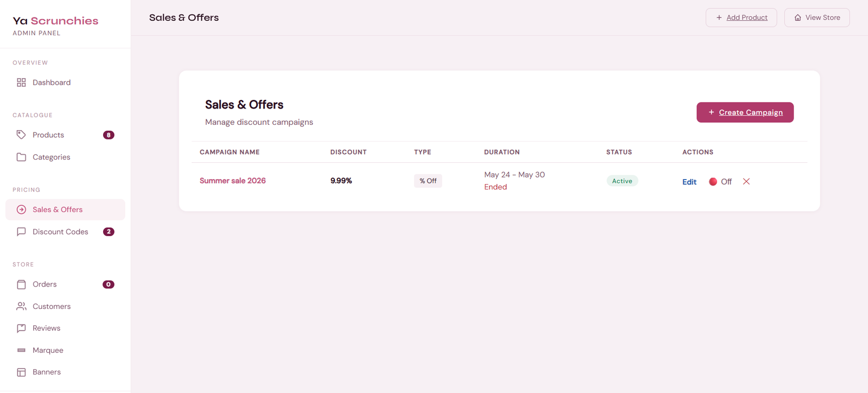Navigate to the Customers page

point(65,306)
